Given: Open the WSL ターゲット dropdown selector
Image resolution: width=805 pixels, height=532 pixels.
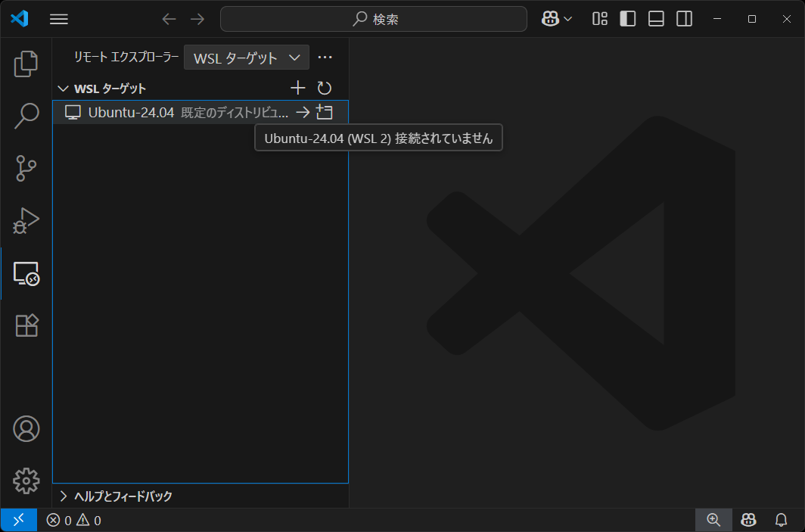Looking at the screenshot, I should pyautogui.click(x=247, y=58).
